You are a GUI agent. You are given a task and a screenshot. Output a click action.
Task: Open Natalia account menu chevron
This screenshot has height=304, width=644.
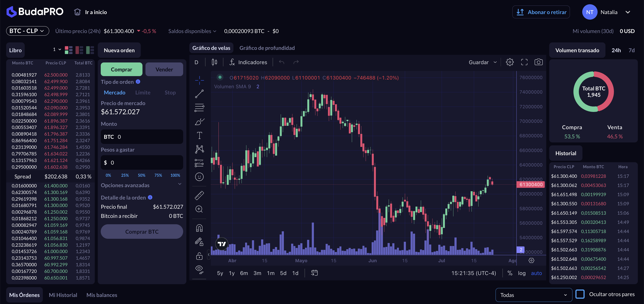pos(628,12)
